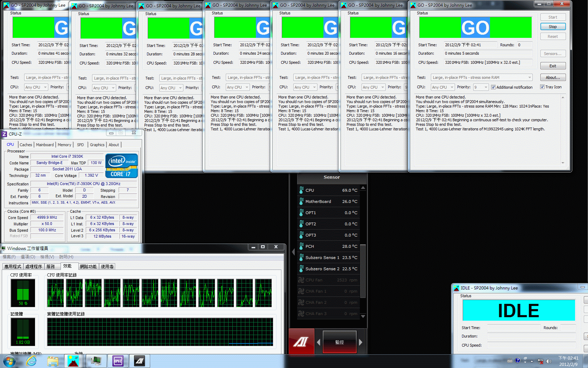Click the CPU-Z title bar icon

tap(5, 134)
